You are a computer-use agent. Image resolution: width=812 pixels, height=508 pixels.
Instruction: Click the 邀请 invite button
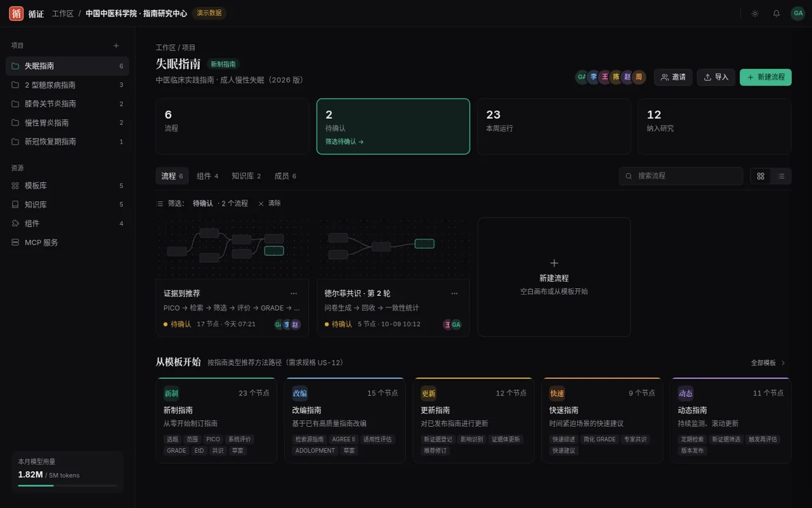pyautogui.click(x=673, y=77)
